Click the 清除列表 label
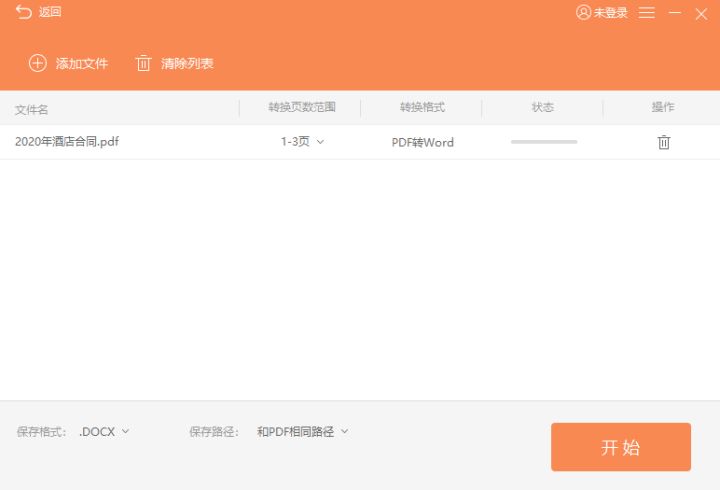Screen dimensions: 720x490 [x=187, y=63]
